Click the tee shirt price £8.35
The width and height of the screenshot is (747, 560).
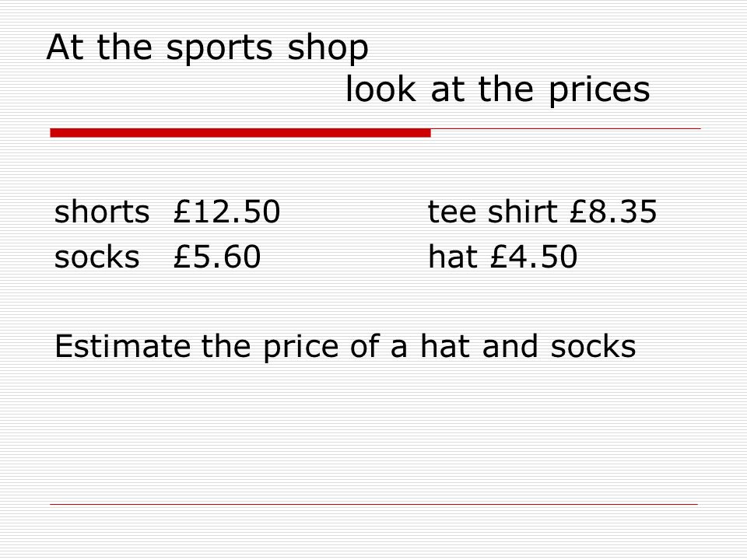click(614, 212)
